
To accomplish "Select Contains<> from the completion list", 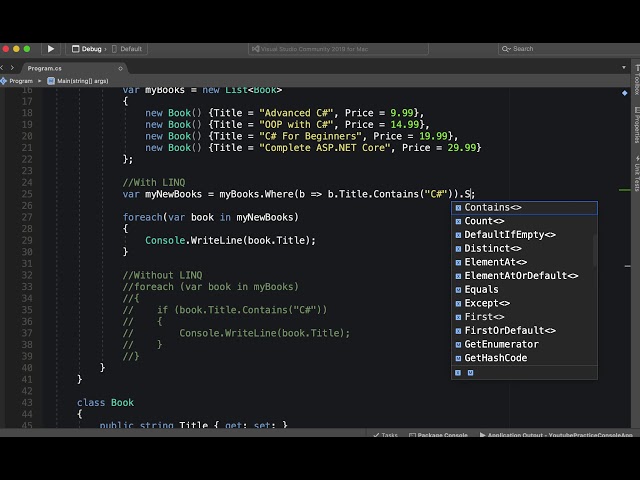I will tap(524, 207).
